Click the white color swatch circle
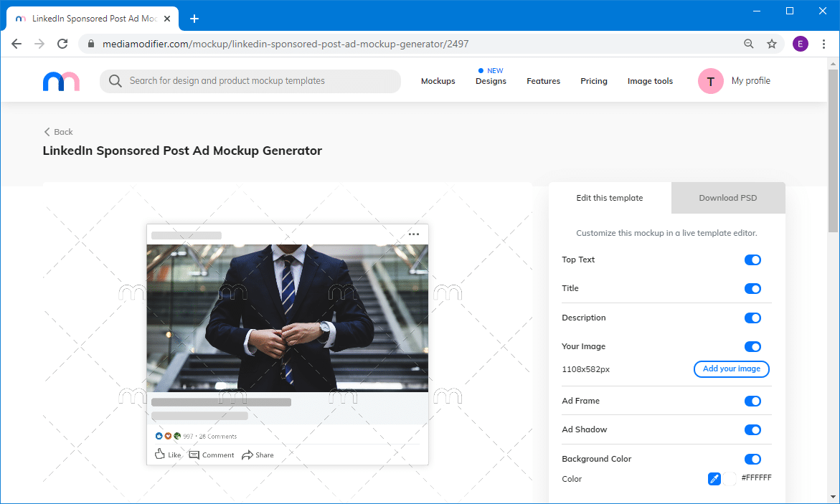The height and width of the screenshot is (504, 840). 730,479
